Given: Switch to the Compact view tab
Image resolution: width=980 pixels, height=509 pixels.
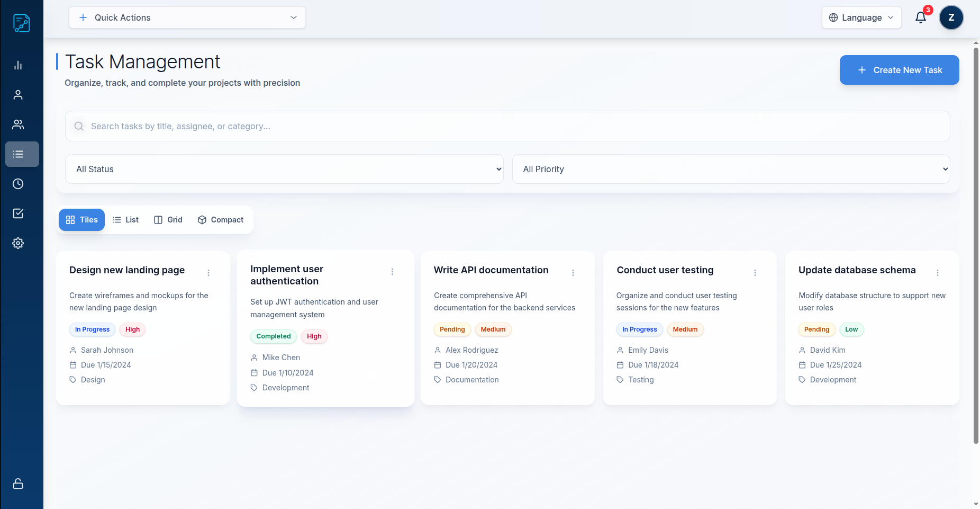Looking at the screenshot, I should (x=221, y=220).
